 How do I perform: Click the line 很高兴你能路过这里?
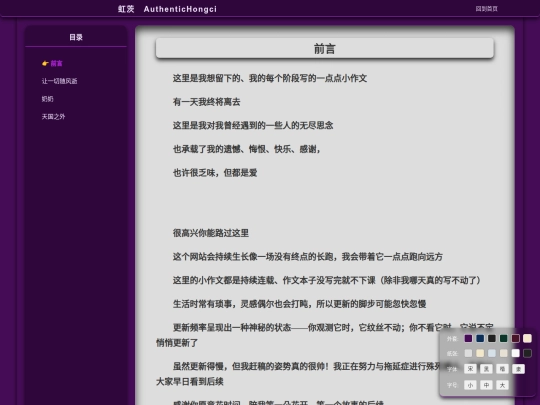(211, 233)
